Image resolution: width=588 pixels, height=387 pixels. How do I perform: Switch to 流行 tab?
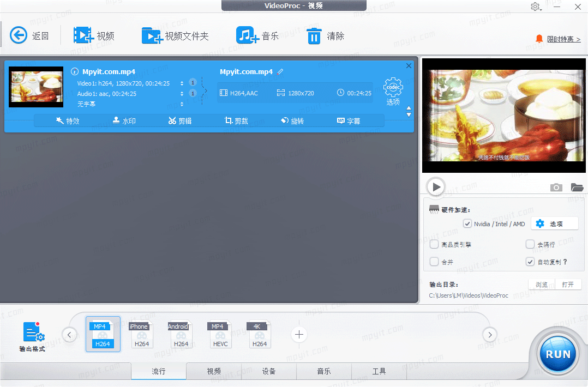pos(159,371)
